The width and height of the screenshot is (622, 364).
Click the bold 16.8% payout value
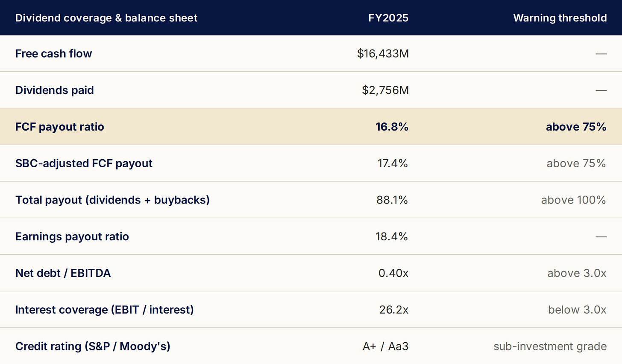tap(392, 127)
